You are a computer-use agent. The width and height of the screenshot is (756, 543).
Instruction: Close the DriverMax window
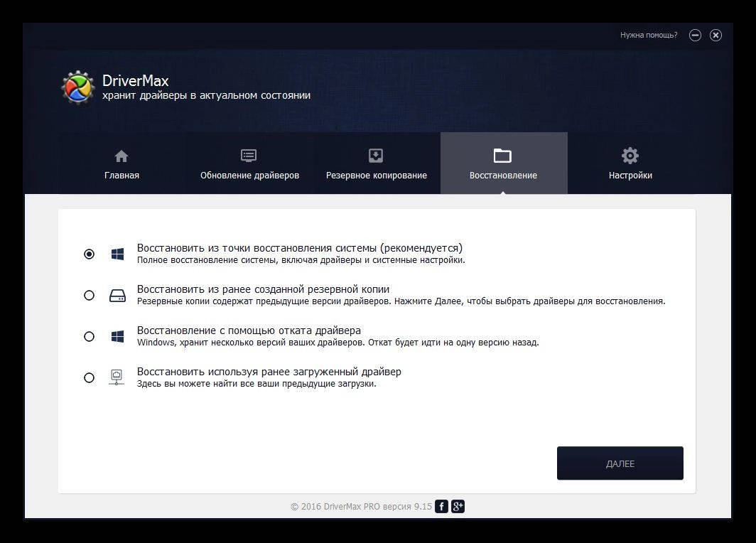pos(715,35)
